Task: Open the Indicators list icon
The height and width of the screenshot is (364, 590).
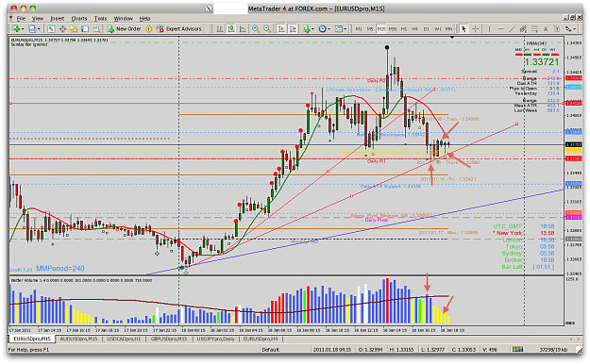Action: coord(306,28)
